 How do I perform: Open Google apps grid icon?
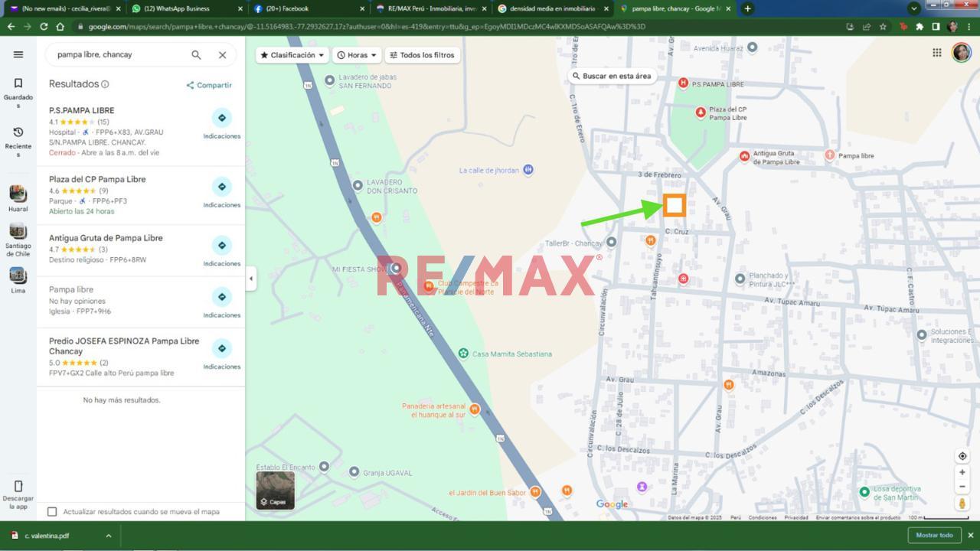coord(936,53)
